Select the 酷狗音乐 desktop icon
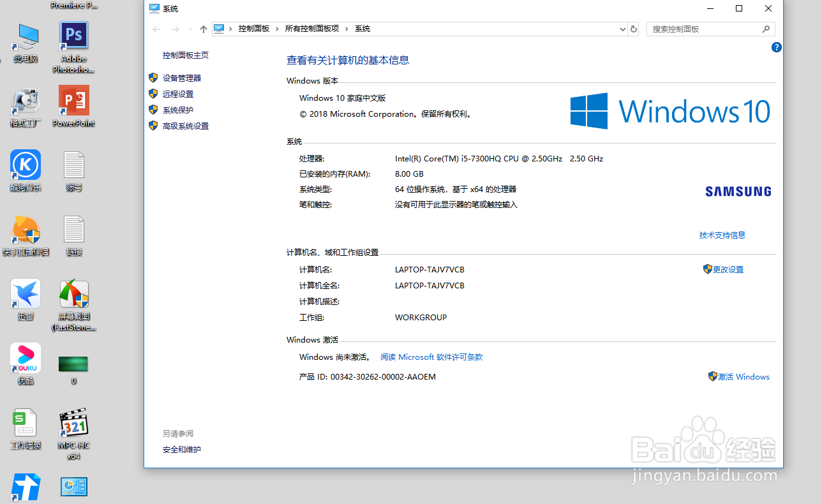This screenshot has width=822, height=504. pos(26,171)
